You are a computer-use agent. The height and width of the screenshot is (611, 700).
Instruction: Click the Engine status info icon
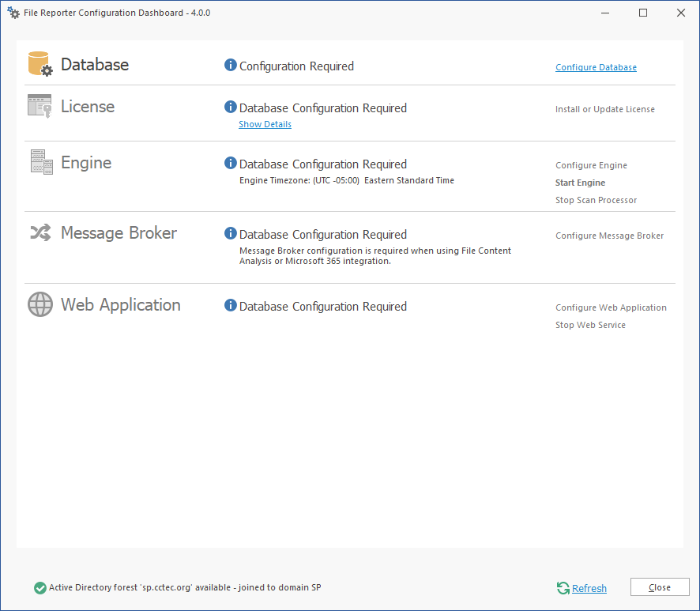[231, 164]
